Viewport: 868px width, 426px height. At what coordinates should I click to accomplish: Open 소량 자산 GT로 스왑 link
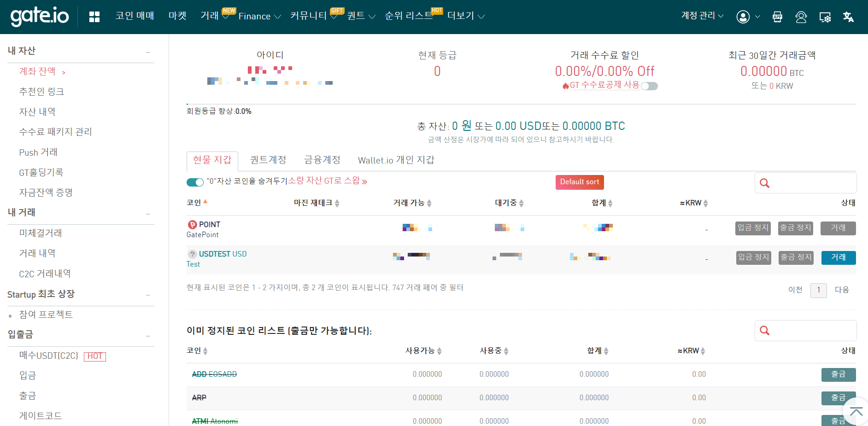[328, 181]
